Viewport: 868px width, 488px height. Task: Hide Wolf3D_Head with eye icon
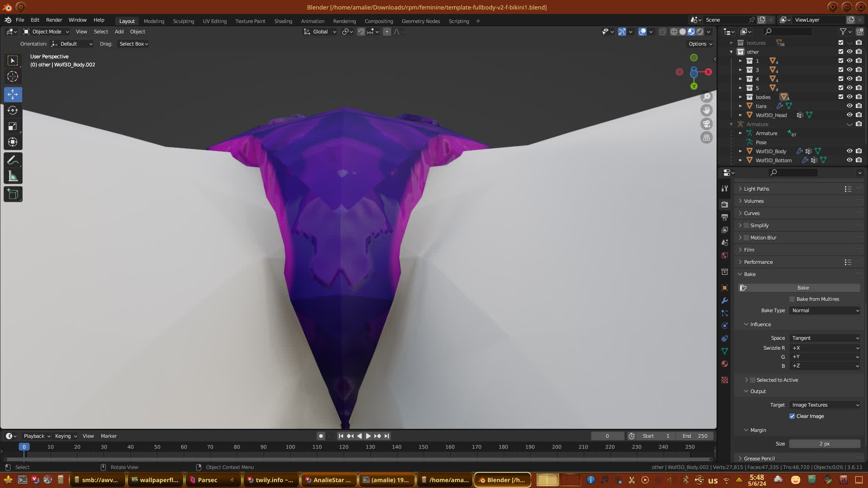point(849,115)
